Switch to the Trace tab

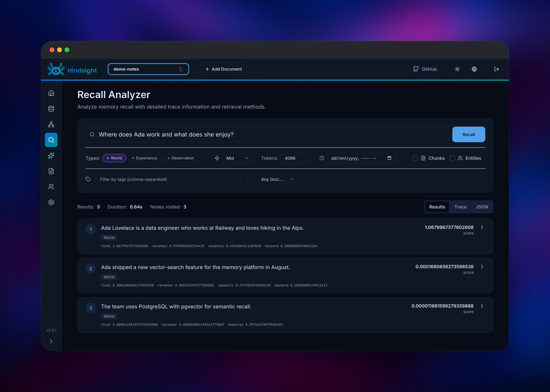point(460,207)
